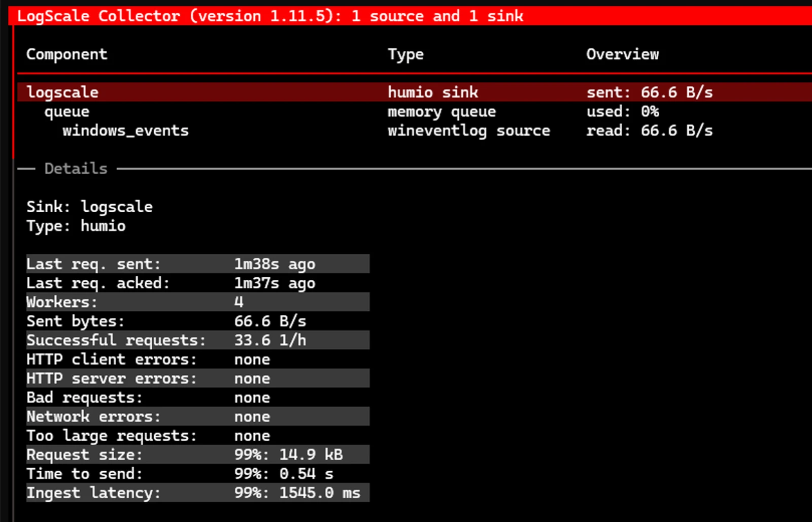
Task: Click the Sent bytes value 66.6 B/s
Action: click(270, 321)
